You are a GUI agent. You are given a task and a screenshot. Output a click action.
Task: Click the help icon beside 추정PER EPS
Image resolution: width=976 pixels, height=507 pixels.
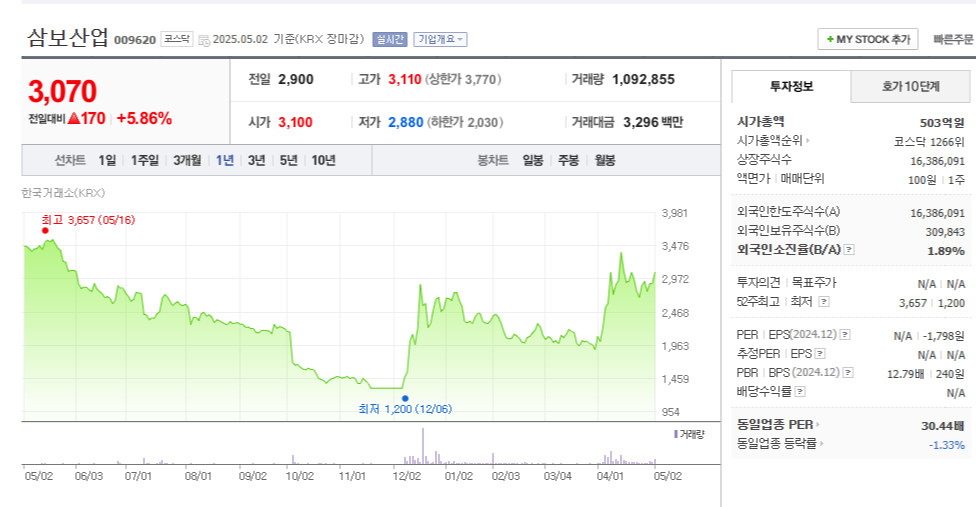(x=820, y=354)
